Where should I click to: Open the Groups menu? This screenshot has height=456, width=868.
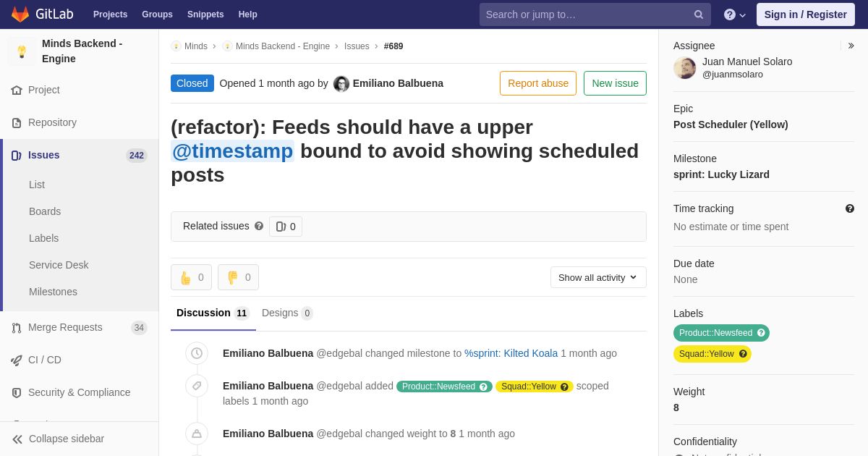coord(157,14)
